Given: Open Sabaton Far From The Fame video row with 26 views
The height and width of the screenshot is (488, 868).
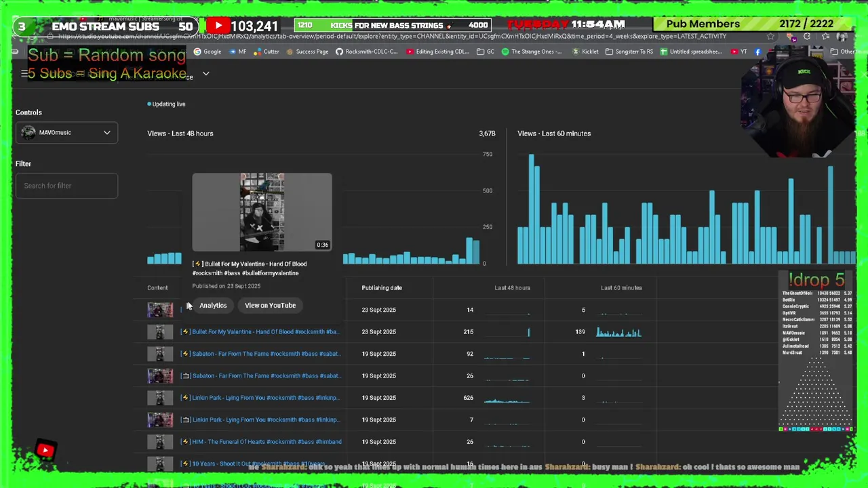Looking at the screenshot, I should pyautogui.click(x=260, y=375).
